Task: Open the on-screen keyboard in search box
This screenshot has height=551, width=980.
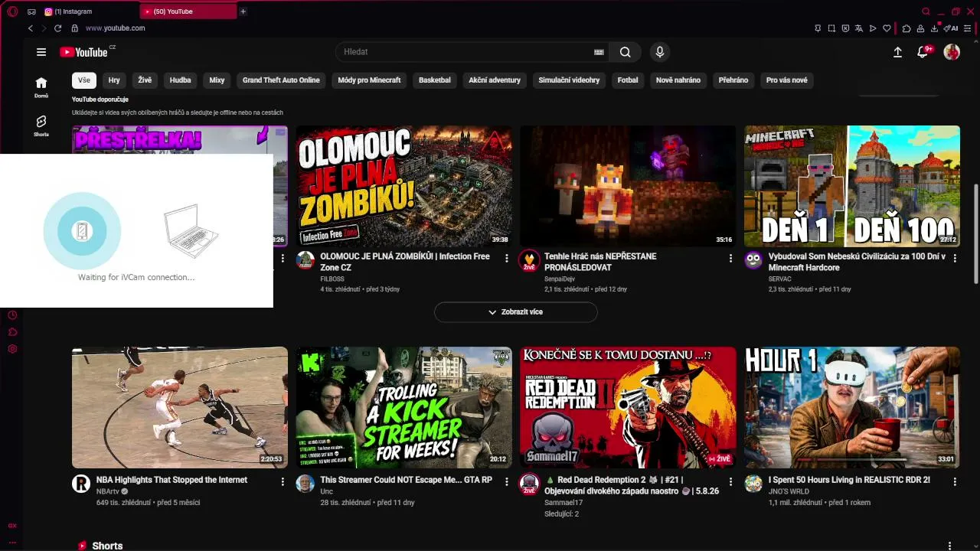Action: point(599,52)
